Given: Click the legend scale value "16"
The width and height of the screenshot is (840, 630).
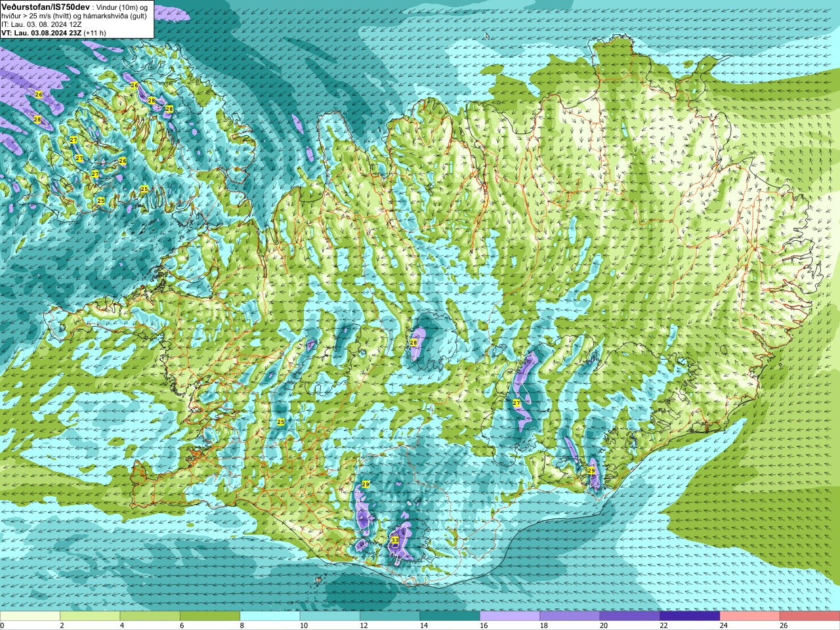Looking at the screenshot, I should 484,626.
